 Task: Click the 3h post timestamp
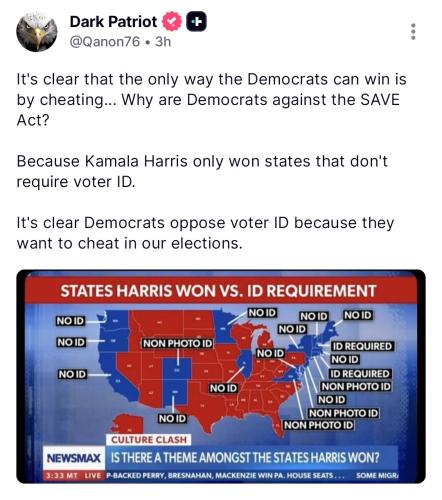point(163,42)
